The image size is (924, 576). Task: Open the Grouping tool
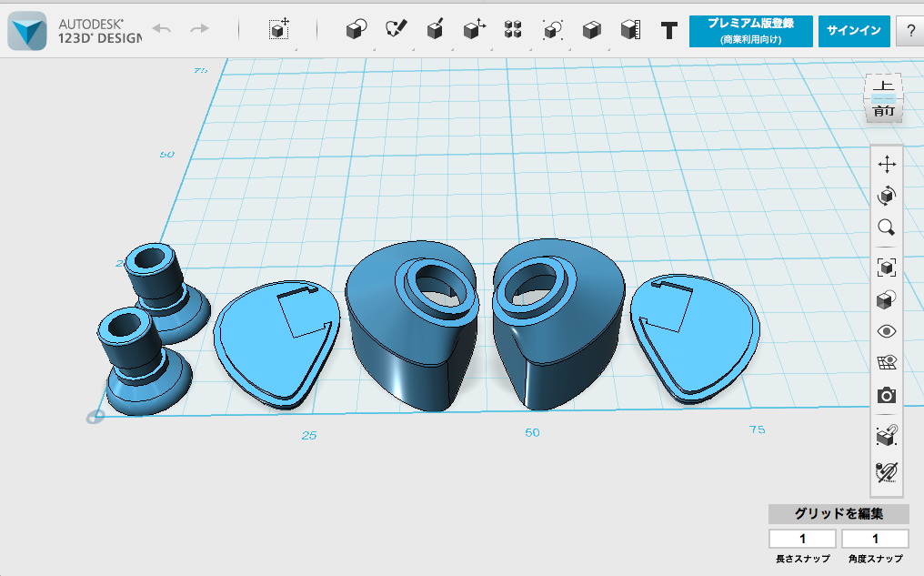[553, 29]
